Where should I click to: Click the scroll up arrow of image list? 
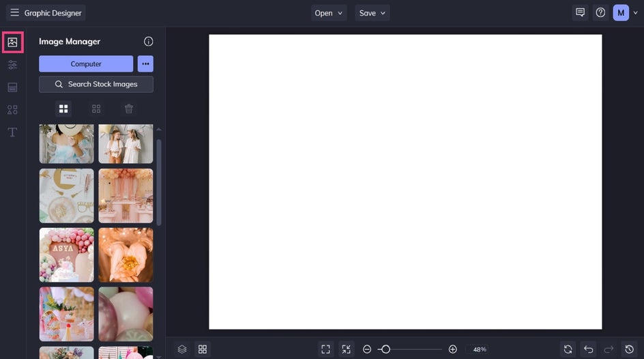159,130
